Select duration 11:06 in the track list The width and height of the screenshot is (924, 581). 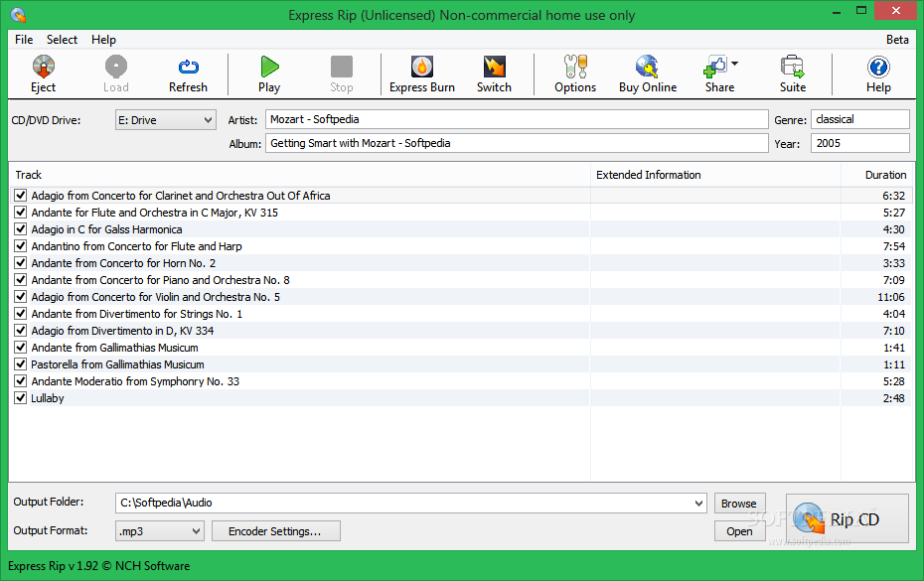891,297
